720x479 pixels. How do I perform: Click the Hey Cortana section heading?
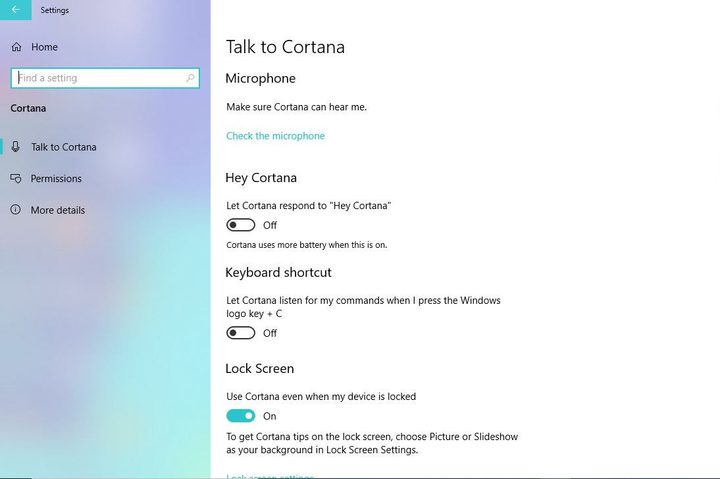tap(261, 178)
